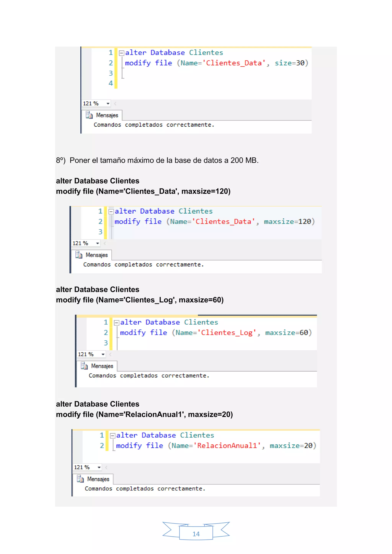Viewport: 392px width, 554px height.
Task: Collapse the code block in the RelacionAnual1 query
Action: [x=113, y=436]
